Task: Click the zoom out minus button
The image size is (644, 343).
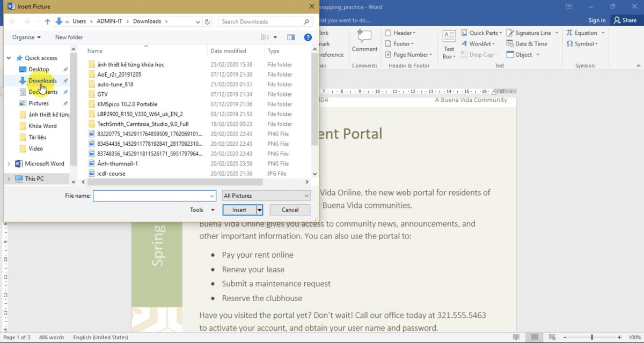Action: pos(564,337)
